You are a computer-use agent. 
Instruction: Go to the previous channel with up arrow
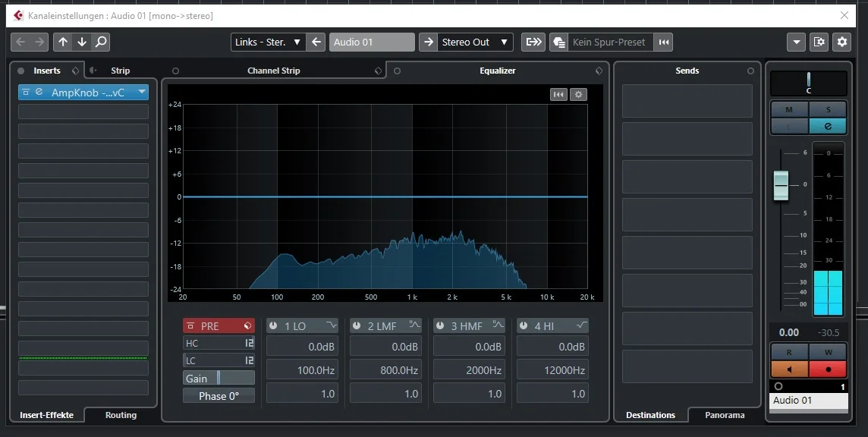63,42
